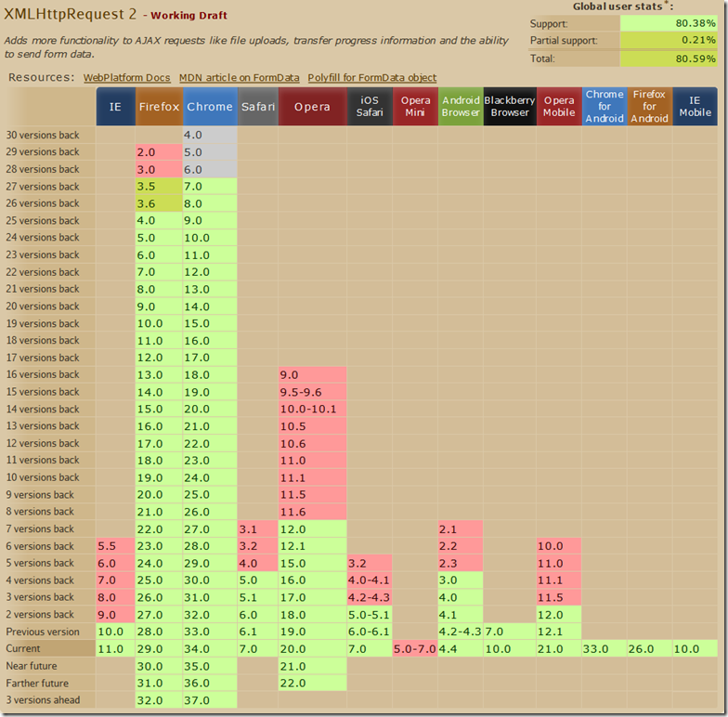Open Polyfill for FormData object link
This screenshot has width=728, height=717.
(371, 78)
